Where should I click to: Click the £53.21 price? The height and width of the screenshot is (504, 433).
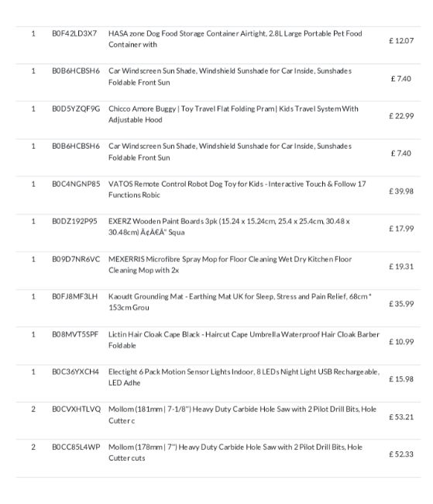401,417
